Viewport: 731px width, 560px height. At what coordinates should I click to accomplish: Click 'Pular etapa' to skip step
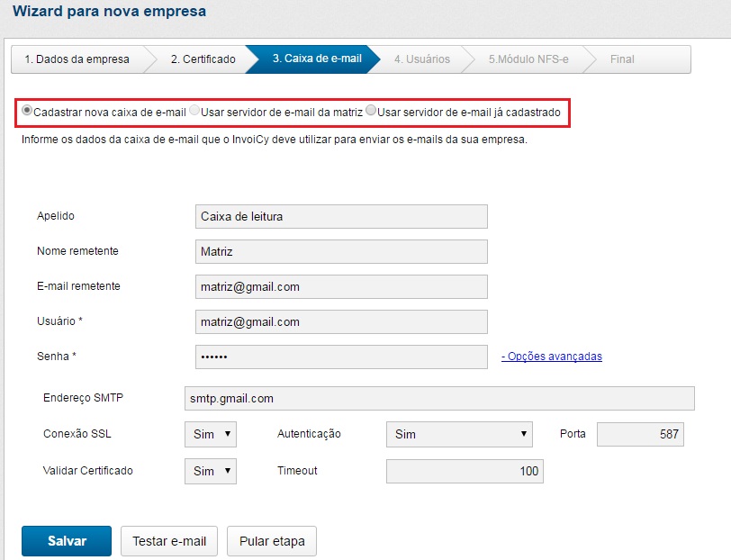(x=272, y=541)
